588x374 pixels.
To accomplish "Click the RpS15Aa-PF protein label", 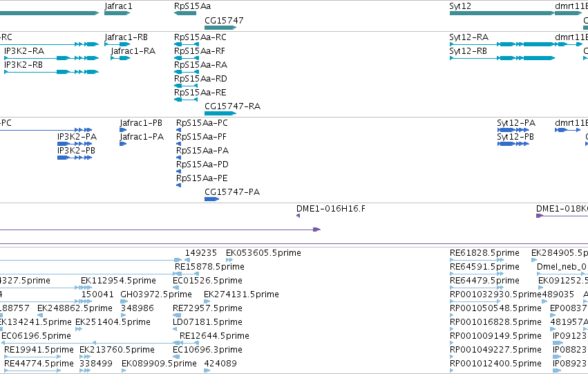I will point(201,138).
